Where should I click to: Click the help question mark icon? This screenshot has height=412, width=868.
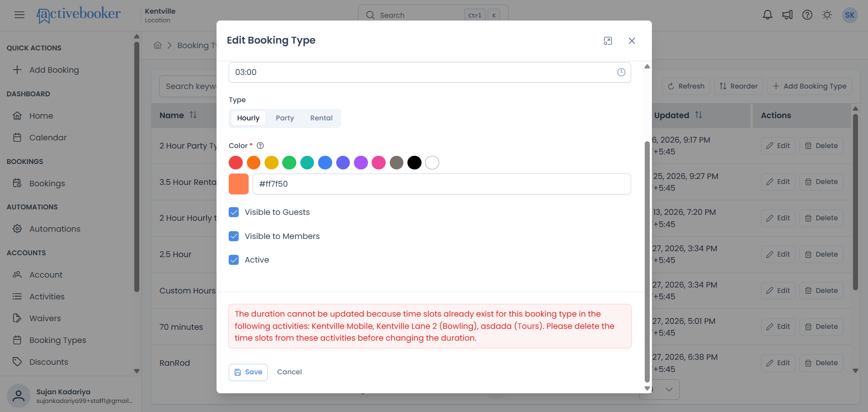[x=807, y=15]
